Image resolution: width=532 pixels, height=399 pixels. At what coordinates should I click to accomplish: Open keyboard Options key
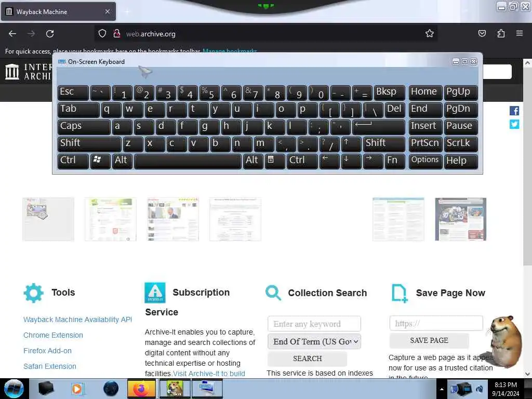pyautogui.click(x=425, y=161)
